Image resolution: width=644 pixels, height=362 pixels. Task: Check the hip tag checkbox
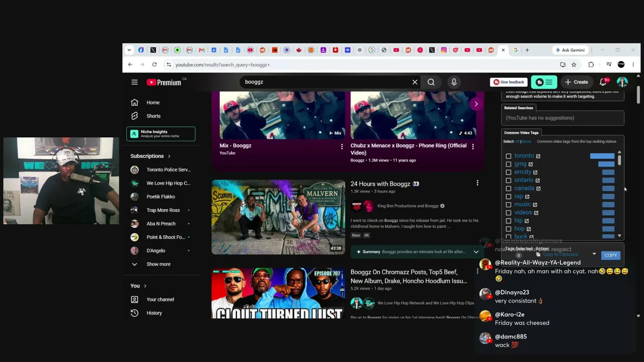tap(508, 221)
